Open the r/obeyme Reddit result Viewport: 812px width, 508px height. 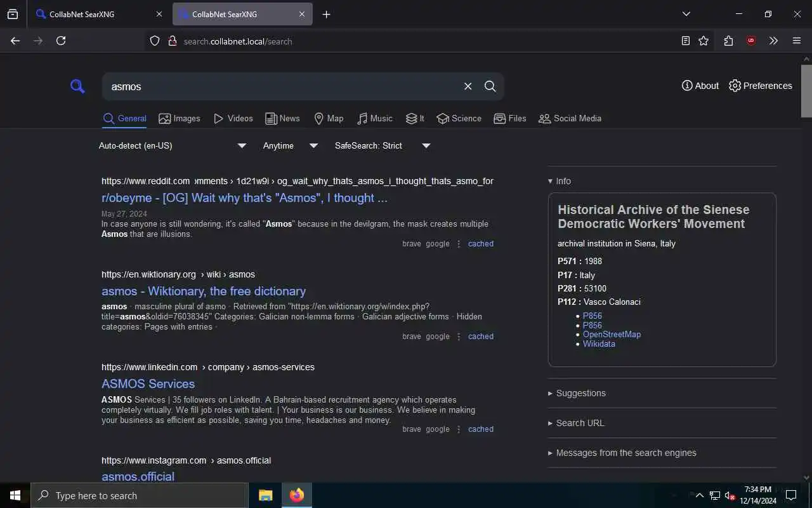click(244, 198)
